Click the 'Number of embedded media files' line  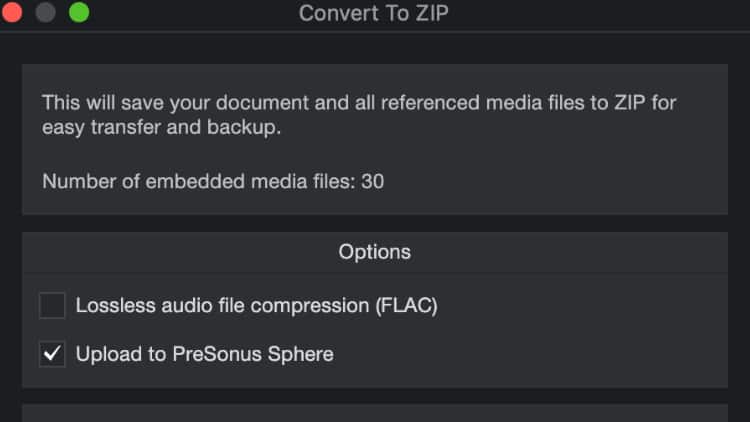click(x=213, y=182)
